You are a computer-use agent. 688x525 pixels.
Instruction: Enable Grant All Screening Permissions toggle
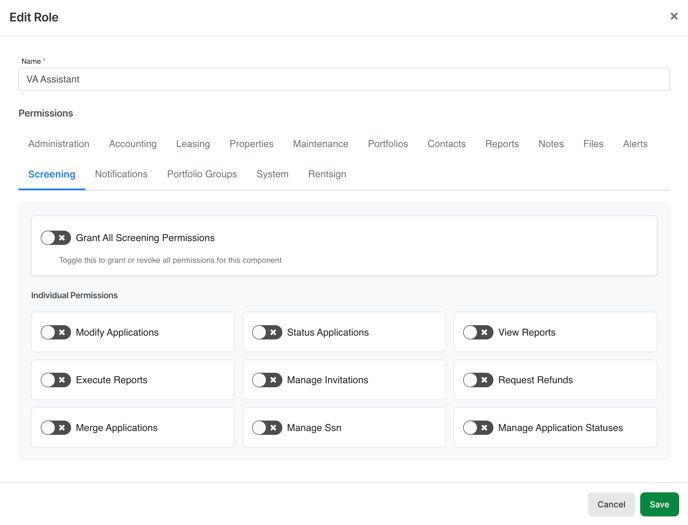56,238
